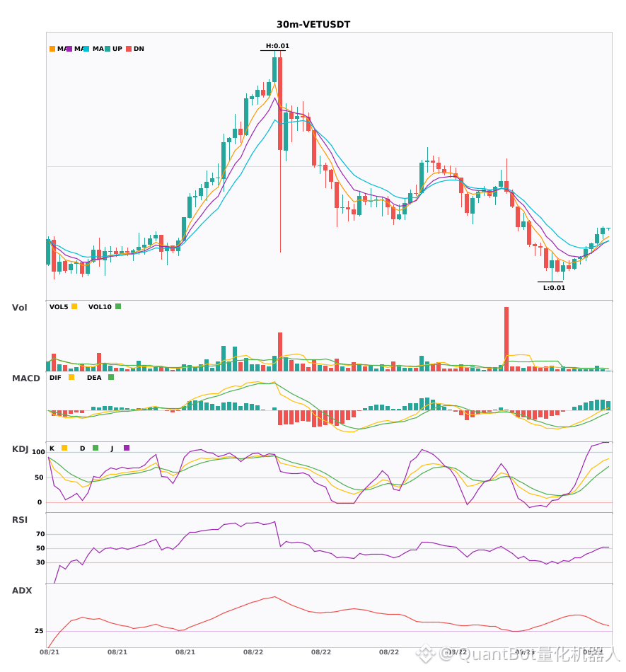Image resolution: width=626 pixels, height=672 pixels.
Task: Select the orange MA legend swatch
Action: [x=52, y=49]
